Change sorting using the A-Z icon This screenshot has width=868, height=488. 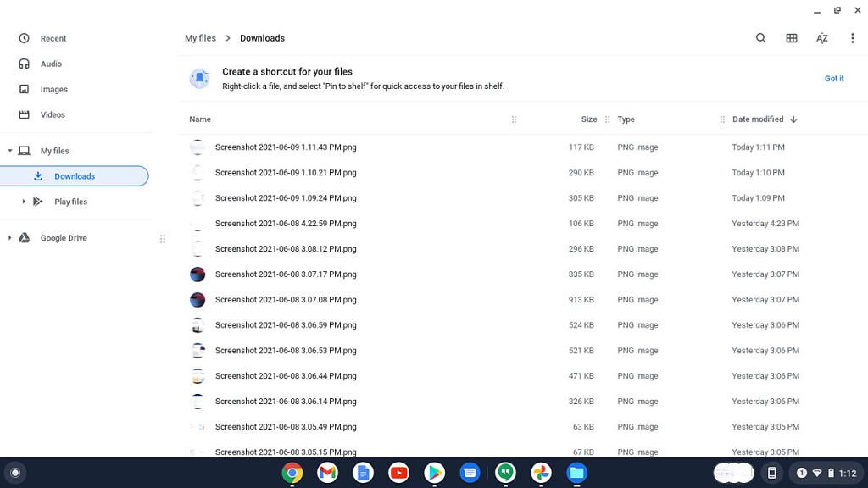(x=821, y=37)
